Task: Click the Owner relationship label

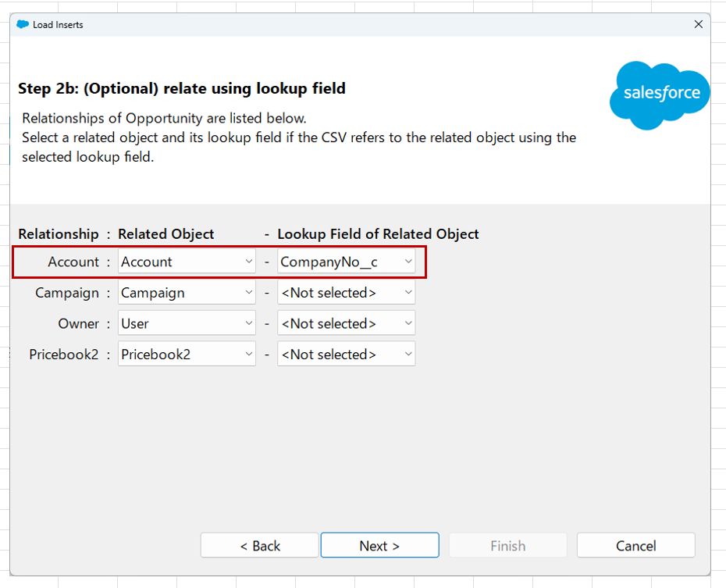Action: 78,323
